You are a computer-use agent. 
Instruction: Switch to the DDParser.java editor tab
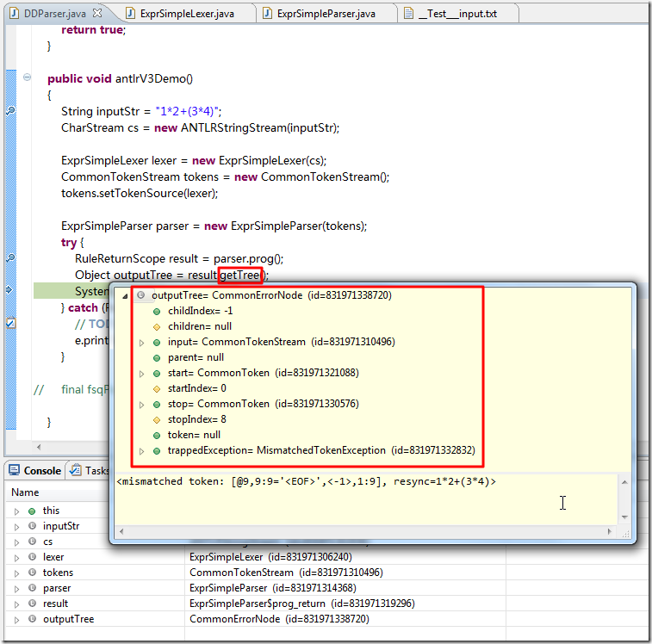click(x=55, y=13)
